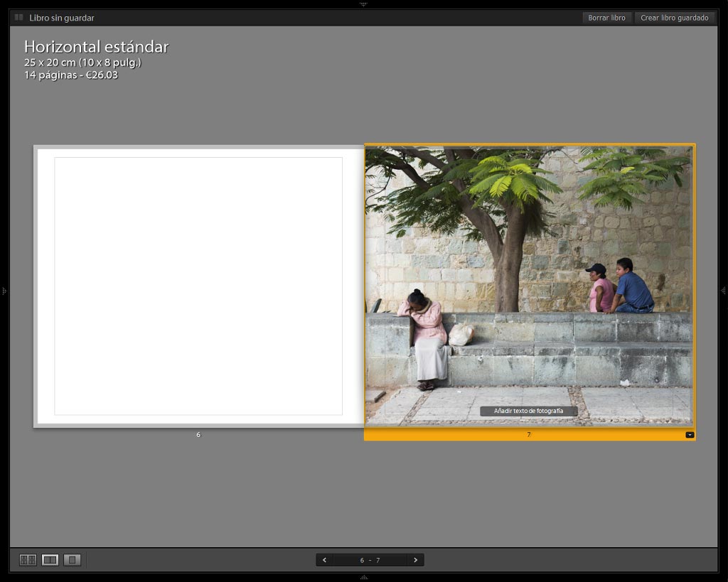Switch to multi-page grid view
This screenshot has height=582, width=728.
28,560
